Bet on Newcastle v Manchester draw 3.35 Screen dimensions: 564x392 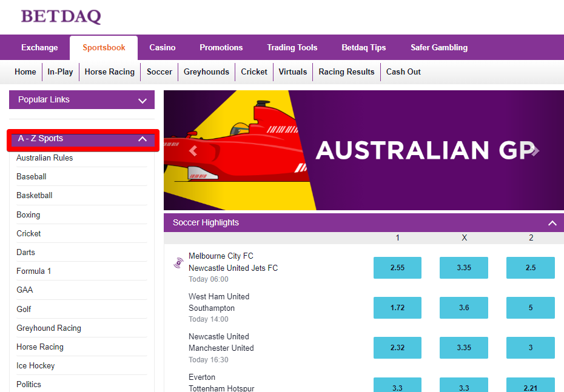[464, 348]
